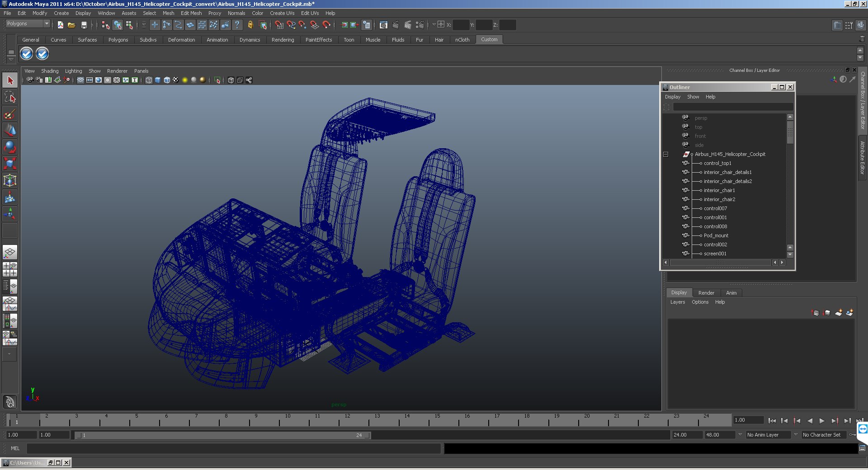
Task: Switch to Persp/Outliner layout
Action: point(10,287)
